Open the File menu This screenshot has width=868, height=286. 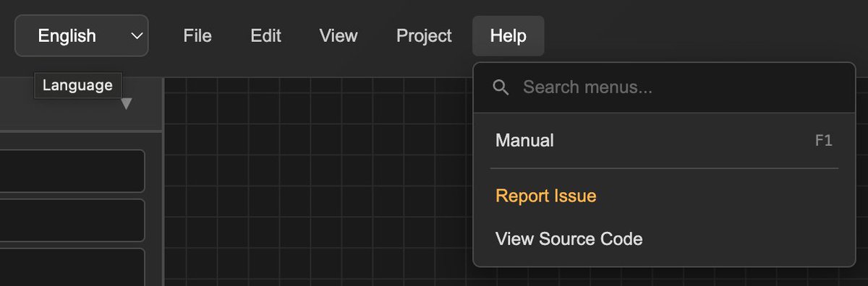(197, 35)
